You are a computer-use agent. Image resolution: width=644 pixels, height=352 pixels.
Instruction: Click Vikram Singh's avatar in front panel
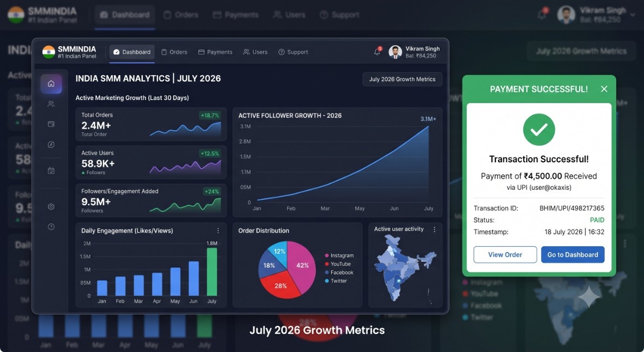[396, 52]
